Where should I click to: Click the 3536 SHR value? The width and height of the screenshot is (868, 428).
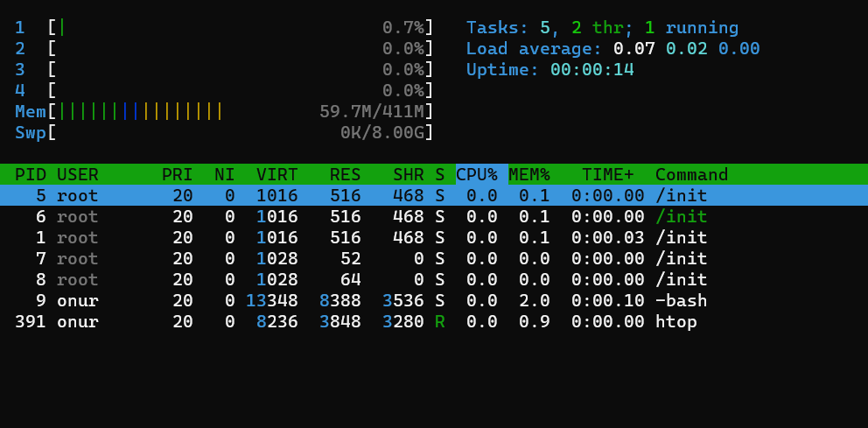[x=403, y=301]
